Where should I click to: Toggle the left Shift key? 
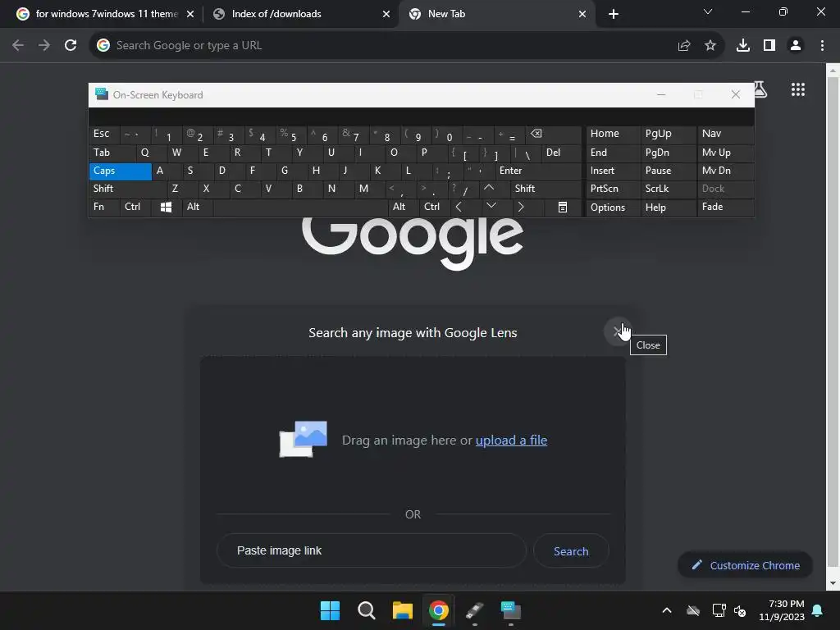[127, 189]
